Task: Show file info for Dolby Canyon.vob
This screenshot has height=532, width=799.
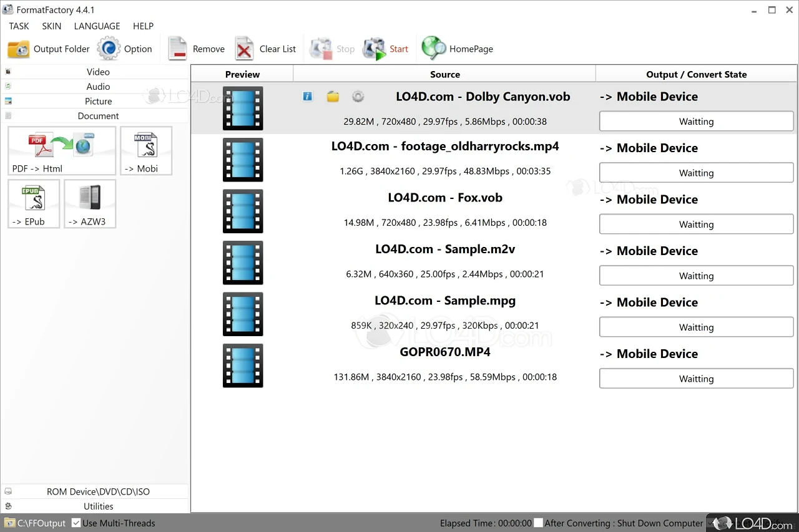Action: [307, 97]
